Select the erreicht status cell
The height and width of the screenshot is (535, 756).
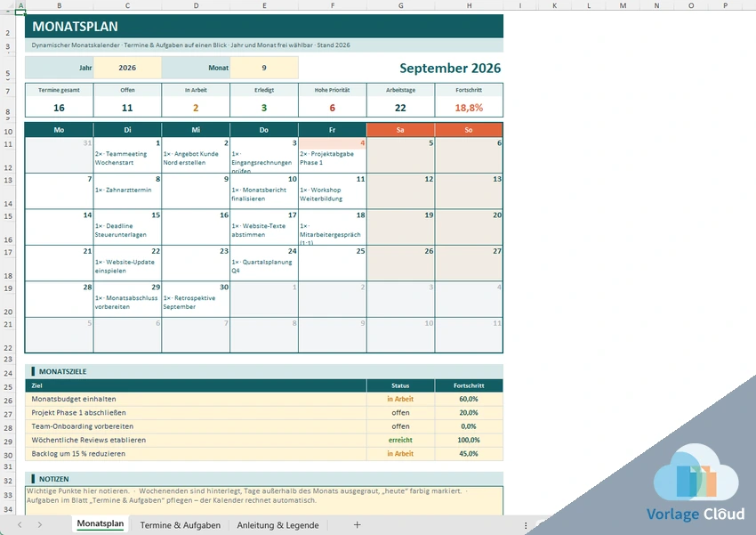point(400,440)
